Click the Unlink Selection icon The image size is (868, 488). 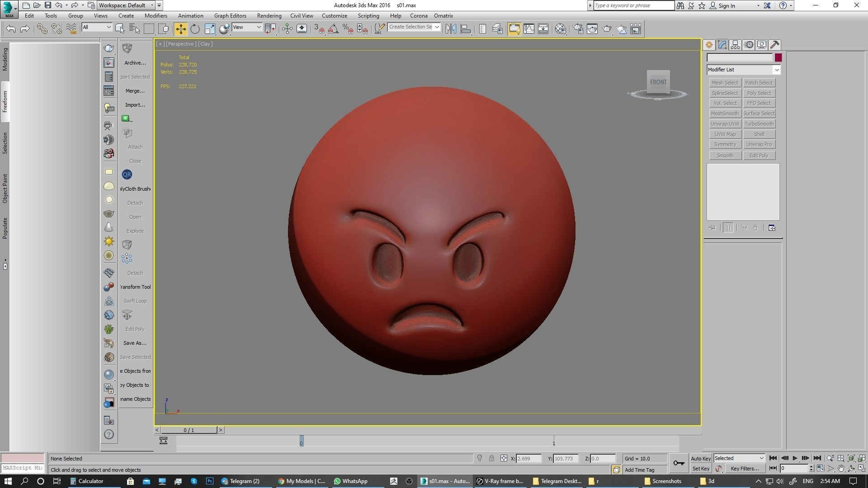point(57,29)
